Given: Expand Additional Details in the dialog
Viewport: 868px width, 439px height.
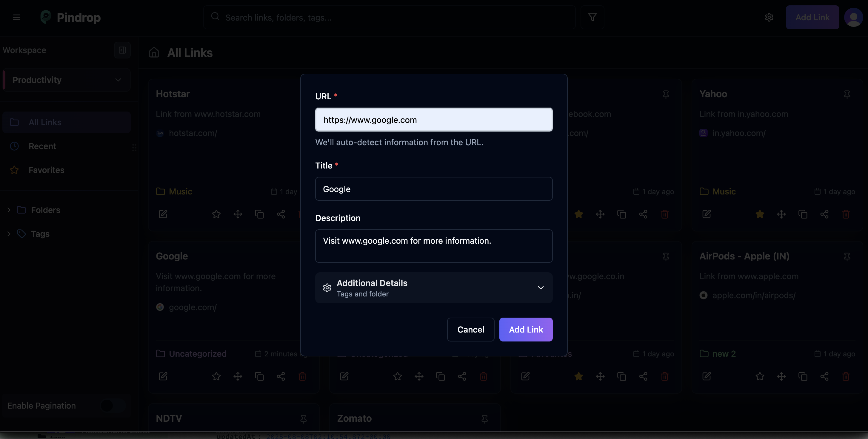Looking at the screenshot, I should [434, 288].
